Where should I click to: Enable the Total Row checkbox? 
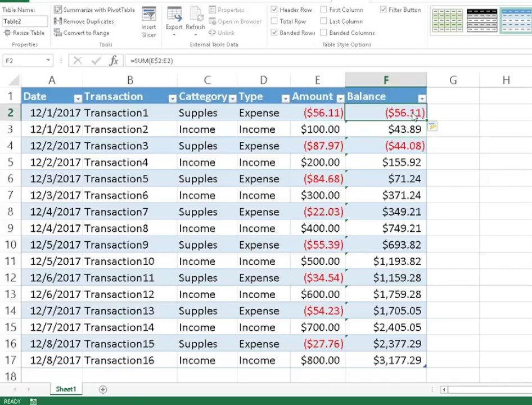click(274, 21)
